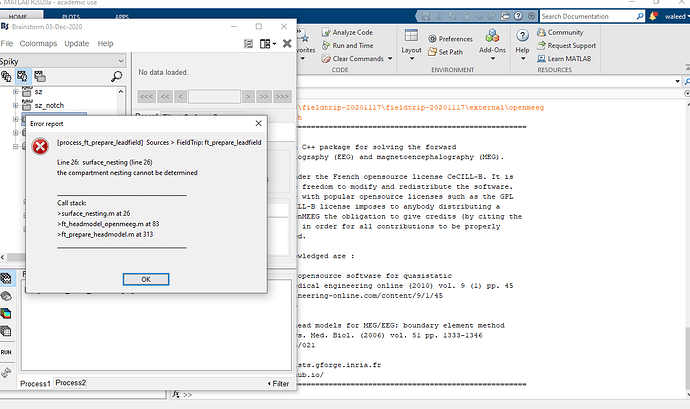The image size is (690, 409).
Task: Open the MATLAB Help toolstrip button
Action: pos(522,44)
